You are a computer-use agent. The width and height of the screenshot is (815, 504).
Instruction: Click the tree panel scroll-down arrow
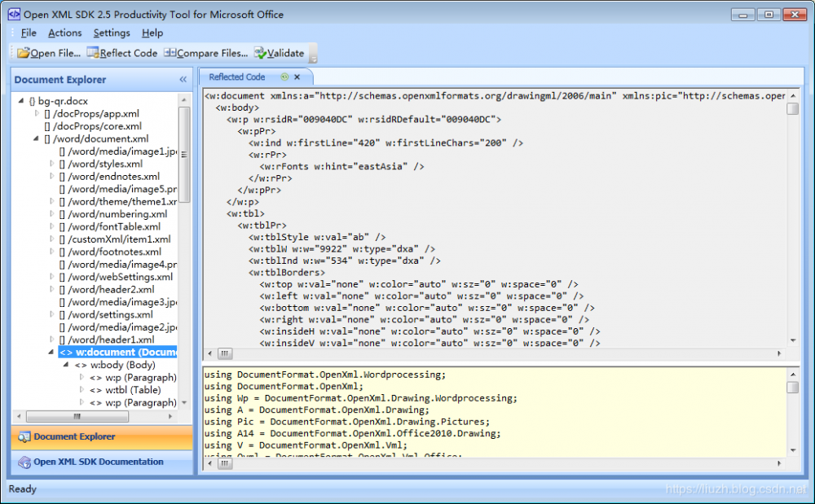[184, 403]
